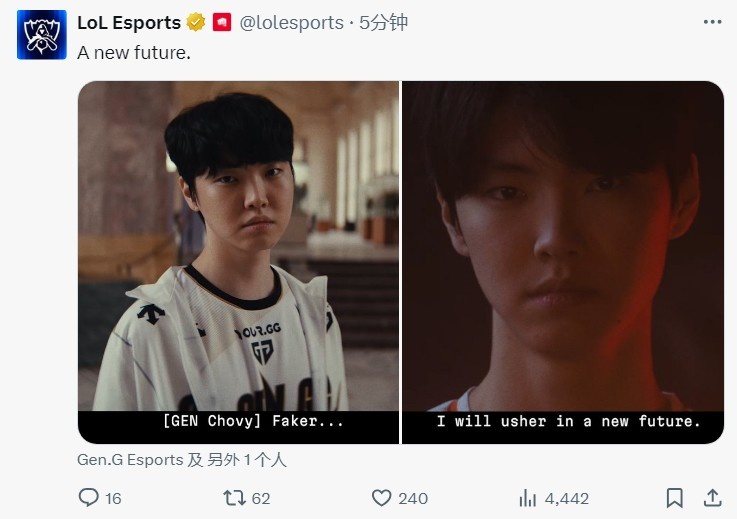Click the like count 240
This screenshot has width=737, height=519.
[x=413, y=498]
